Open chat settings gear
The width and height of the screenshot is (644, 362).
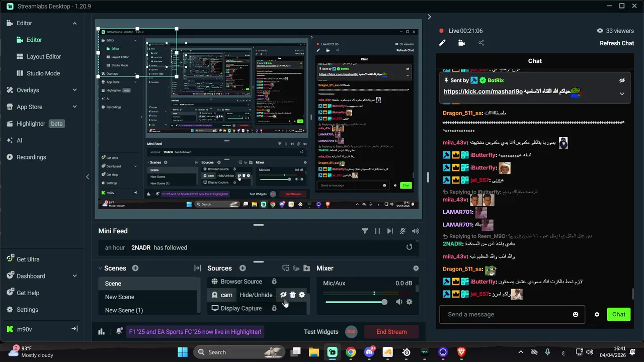point(597,314)
